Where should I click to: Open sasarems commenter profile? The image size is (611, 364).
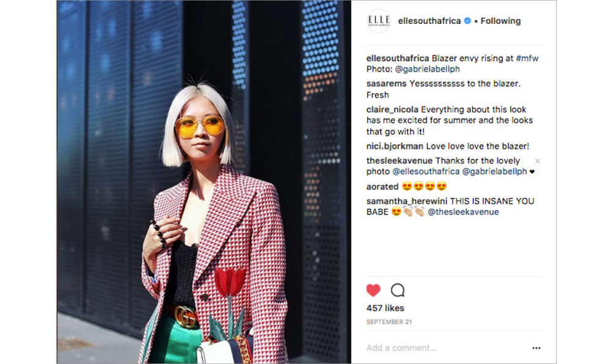(x=386, y=84)
